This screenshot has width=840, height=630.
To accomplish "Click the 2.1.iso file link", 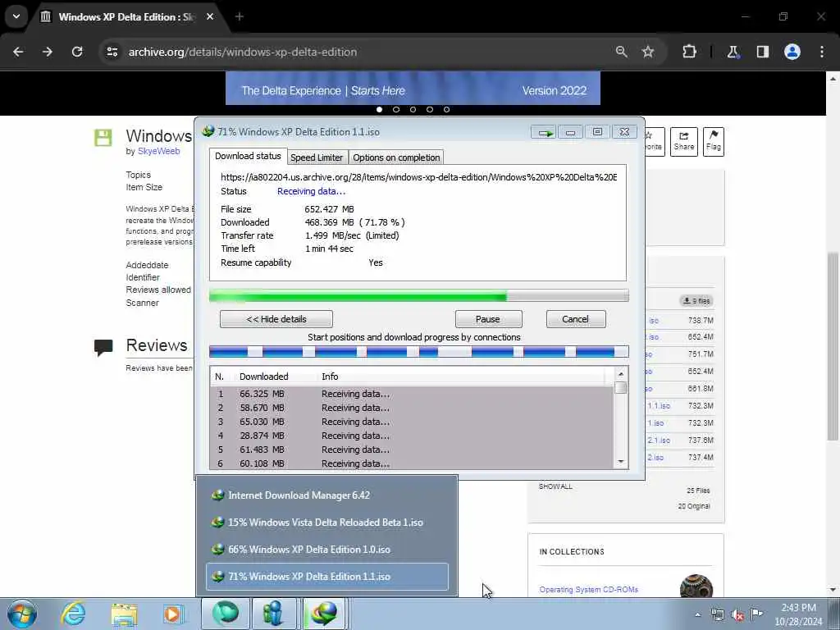I will coord(659,441).
